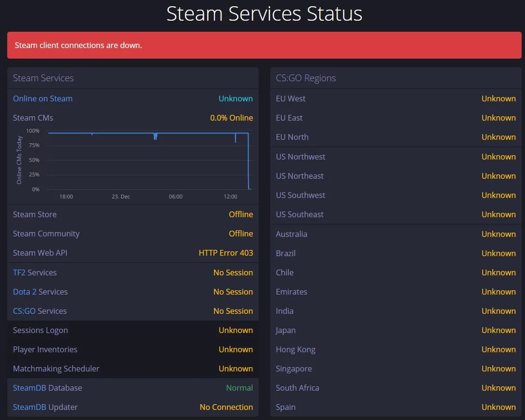Click the CS:GO Regions panel header

click(x=306, y=78)
